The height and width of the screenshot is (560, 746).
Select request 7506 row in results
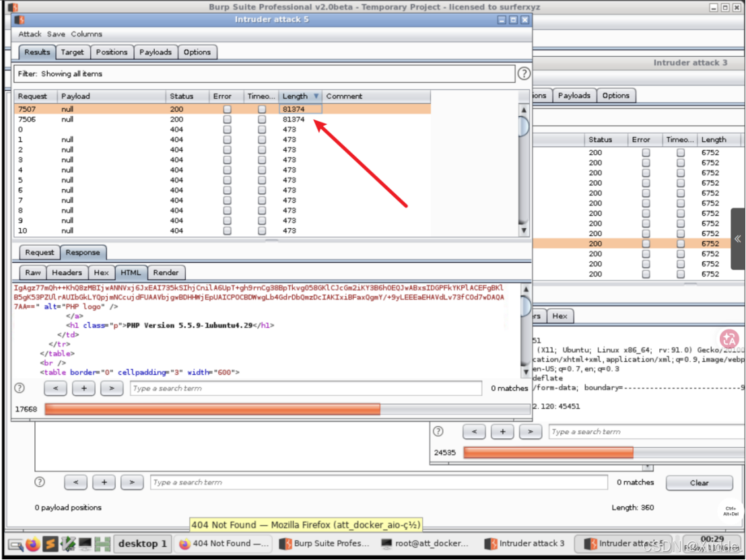click(222, 119)
